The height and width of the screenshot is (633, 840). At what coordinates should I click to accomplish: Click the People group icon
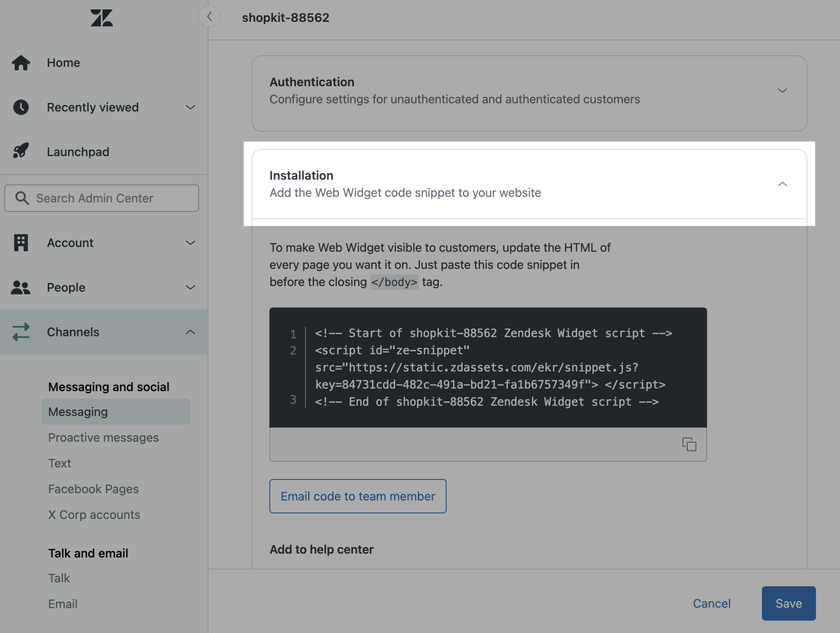point(21,287)
